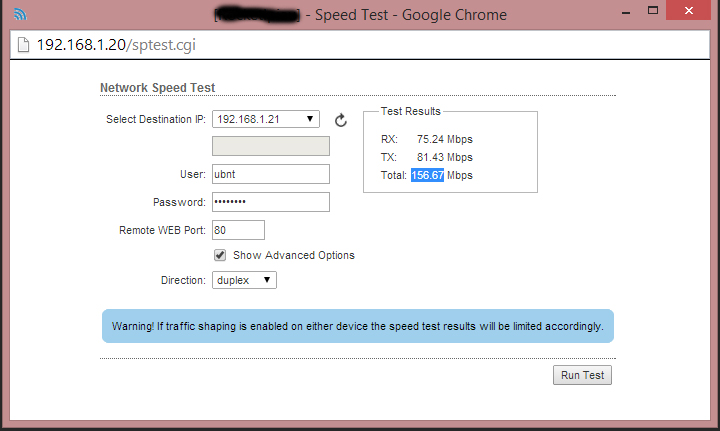The height and width of the screenshot is (431, 720).
Task: Click the greyed-out field below destination IP
Action: tap(271, 146)
